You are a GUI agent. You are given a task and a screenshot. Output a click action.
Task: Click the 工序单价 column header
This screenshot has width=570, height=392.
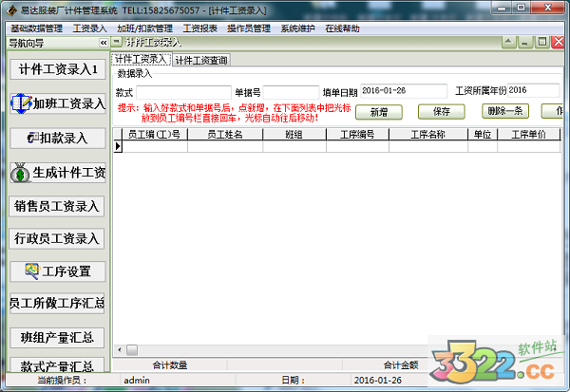point(528,135)
